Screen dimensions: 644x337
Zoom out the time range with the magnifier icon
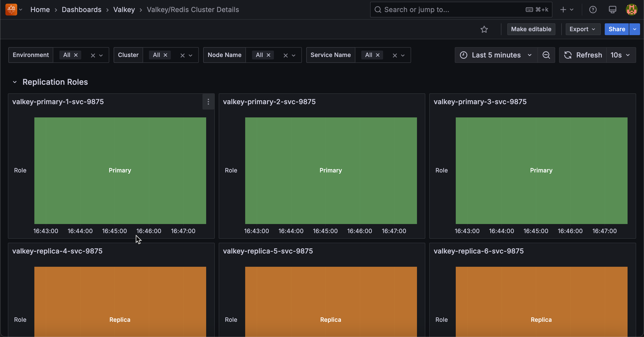point(546,55)
